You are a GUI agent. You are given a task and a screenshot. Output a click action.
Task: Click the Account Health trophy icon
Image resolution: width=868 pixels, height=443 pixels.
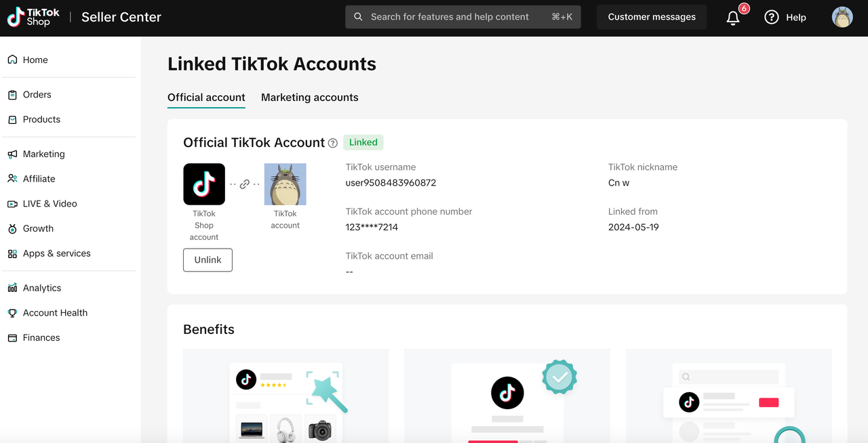point(12,313)
